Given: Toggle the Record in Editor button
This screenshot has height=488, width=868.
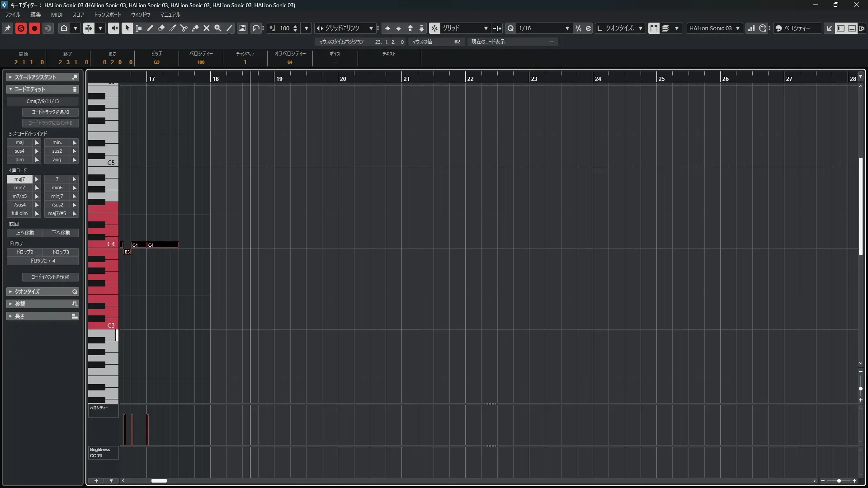Looking at the screenshot, I should [x=34, y=28].
